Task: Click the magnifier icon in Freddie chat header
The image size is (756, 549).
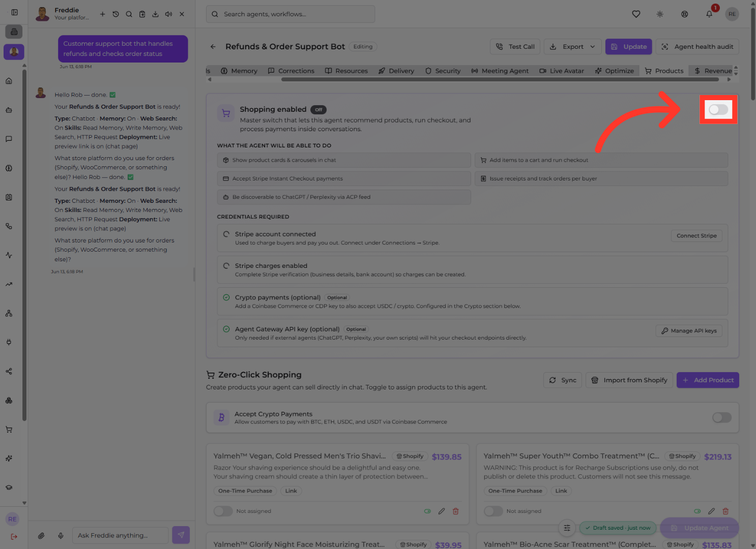Action: (129, 14)
